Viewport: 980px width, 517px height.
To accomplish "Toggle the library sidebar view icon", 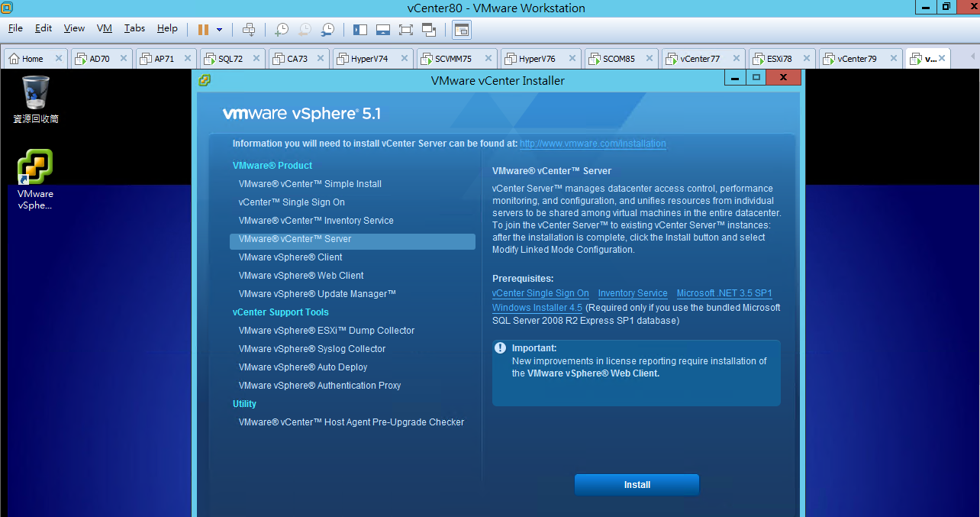I will 360,30.
